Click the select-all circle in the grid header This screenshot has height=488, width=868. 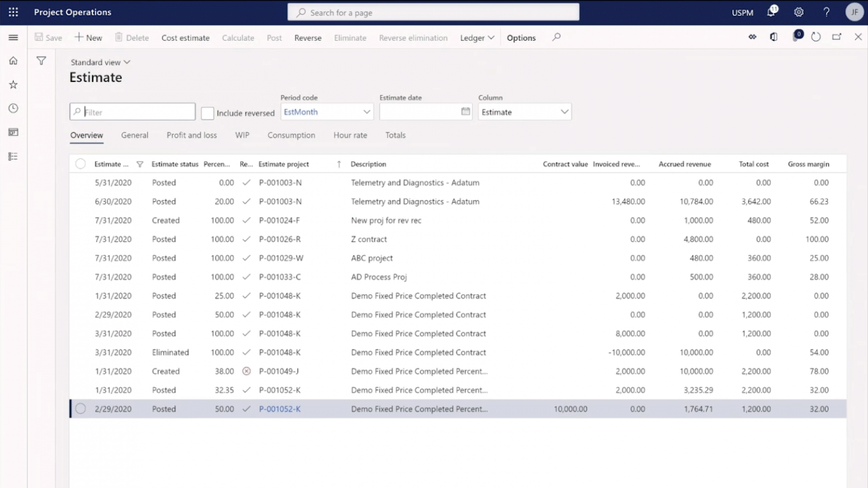tap(80, 163)
